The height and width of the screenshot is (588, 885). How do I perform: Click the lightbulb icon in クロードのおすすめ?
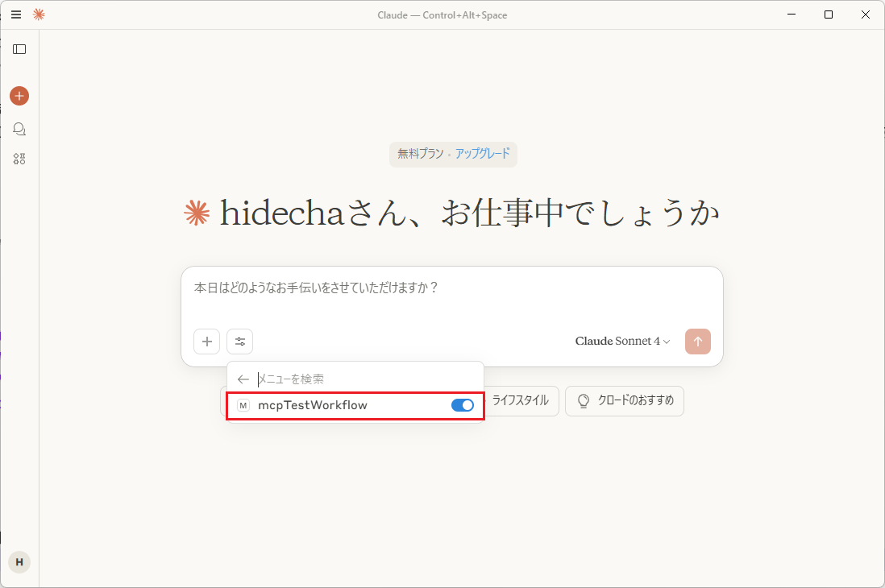click(x=584, y=400)
